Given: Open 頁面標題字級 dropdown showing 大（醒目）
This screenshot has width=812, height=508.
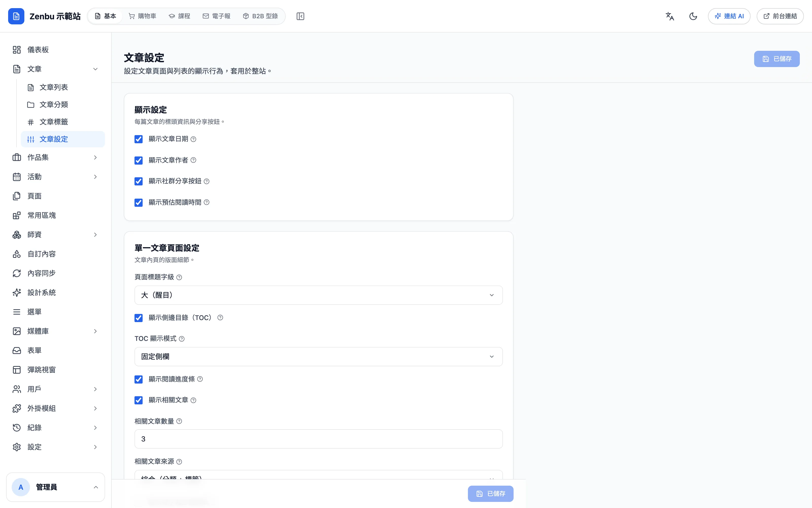Looking at the screenshot, I should tap(318, 295).
